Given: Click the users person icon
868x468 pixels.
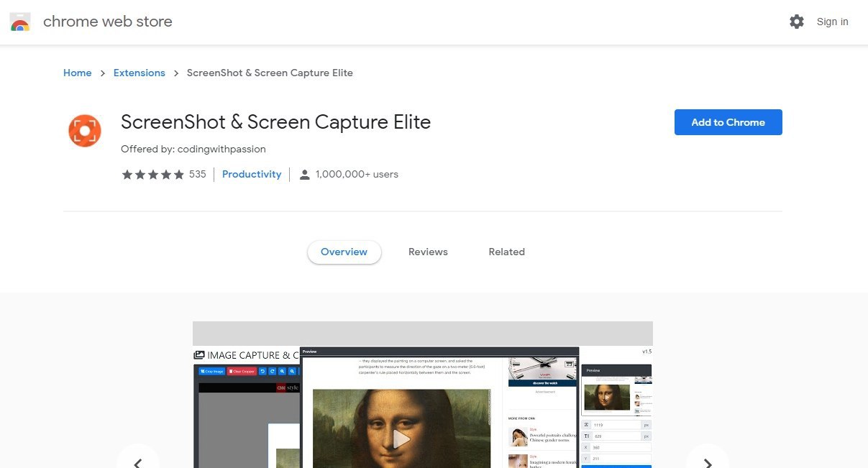Looking at the screenshot, I should tap(304, 175).
